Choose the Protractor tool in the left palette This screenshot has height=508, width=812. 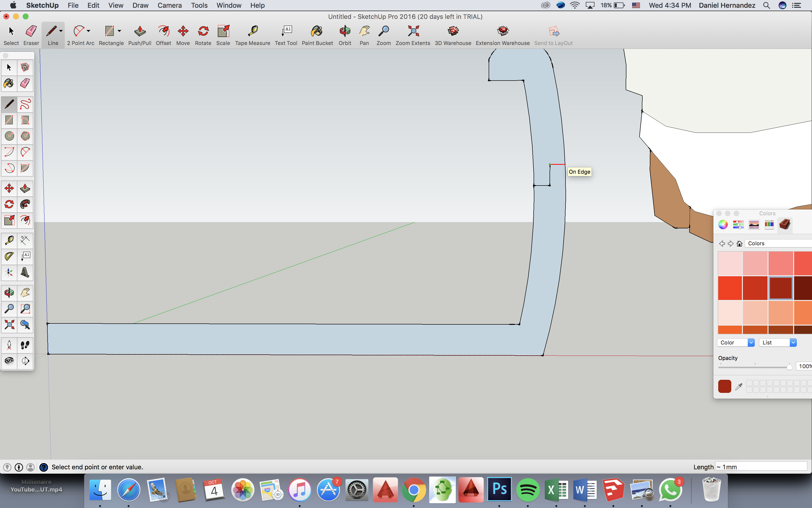click(9, 256)
